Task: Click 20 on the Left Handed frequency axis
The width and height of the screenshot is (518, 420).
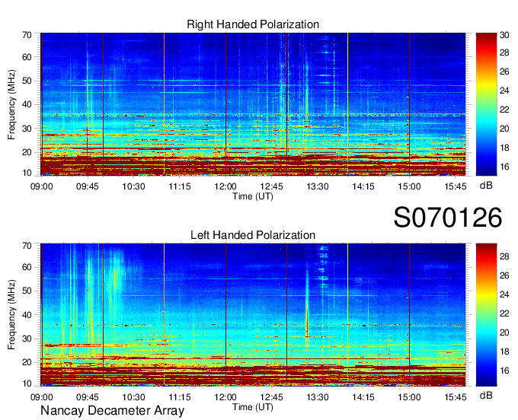Action: [27, 362]
